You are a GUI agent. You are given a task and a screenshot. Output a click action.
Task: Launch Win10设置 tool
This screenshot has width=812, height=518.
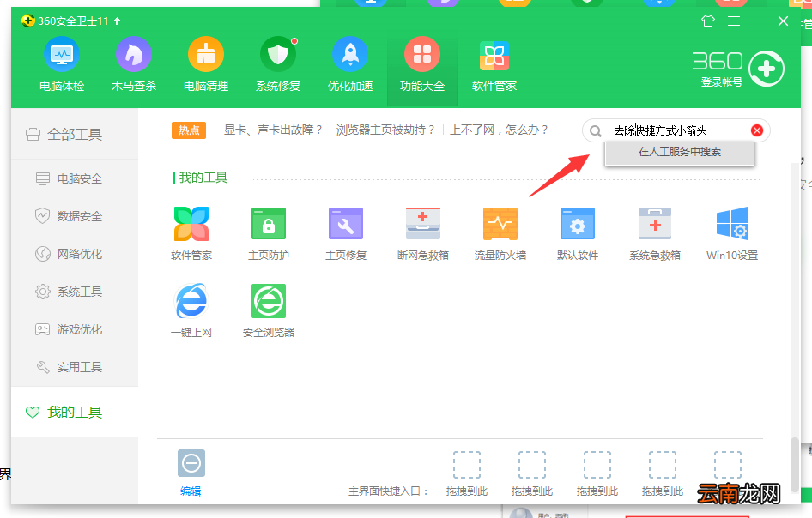pos(731,233)
